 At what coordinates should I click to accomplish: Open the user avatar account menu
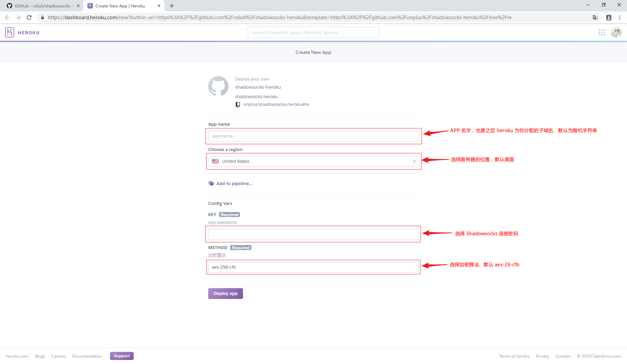coord(616,32)
